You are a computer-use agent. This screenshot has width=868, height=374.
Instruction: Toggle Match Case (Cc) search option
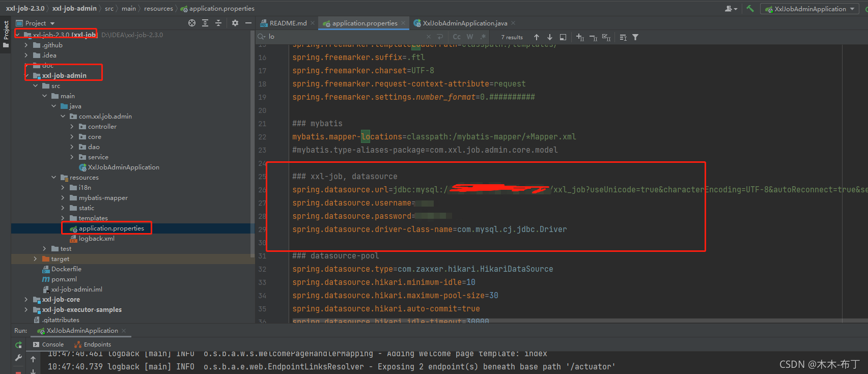[x=457, y=37]
